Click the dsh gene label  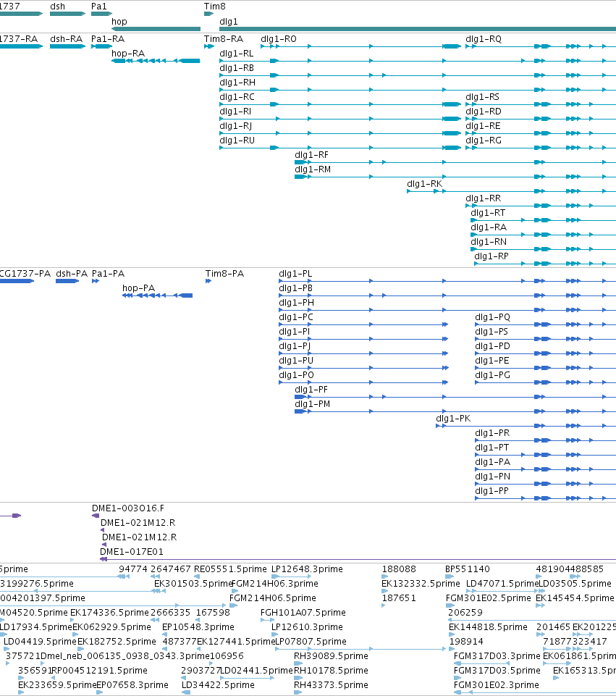coord(57,7)
